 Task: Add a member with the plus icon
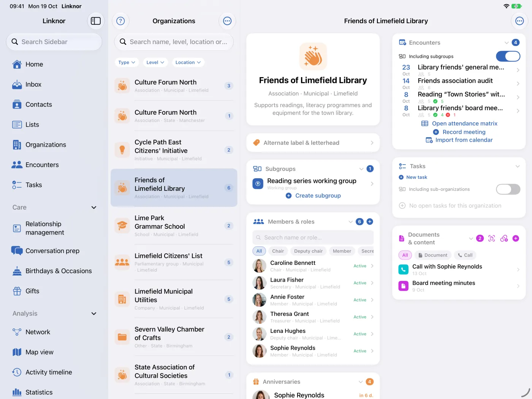[370, 222]
